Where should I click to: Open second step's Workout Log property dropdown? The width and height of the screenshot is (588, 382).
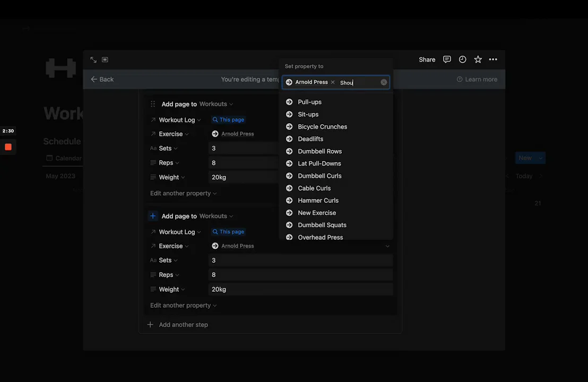(179, 232)
